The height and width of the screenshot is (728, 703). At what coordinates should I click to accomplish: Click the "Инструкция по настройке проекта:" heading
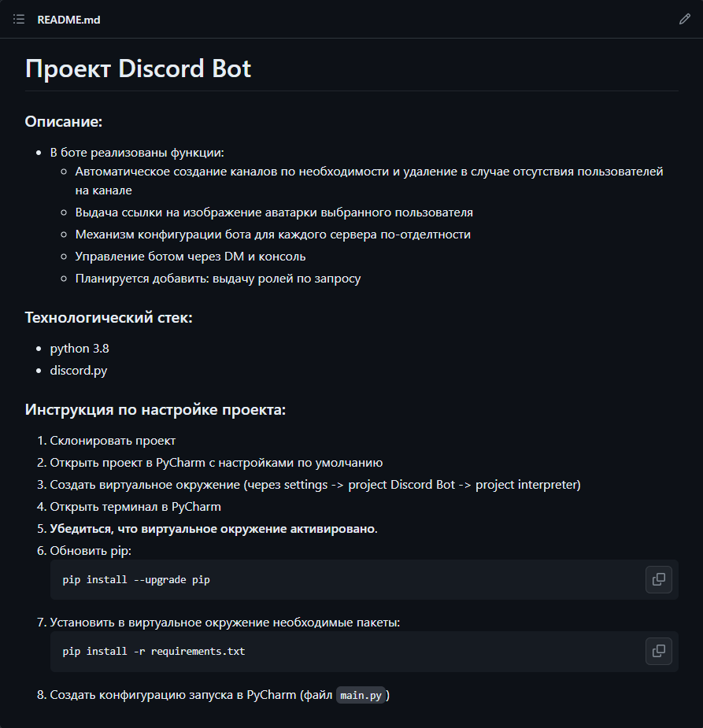coord(155,410)
